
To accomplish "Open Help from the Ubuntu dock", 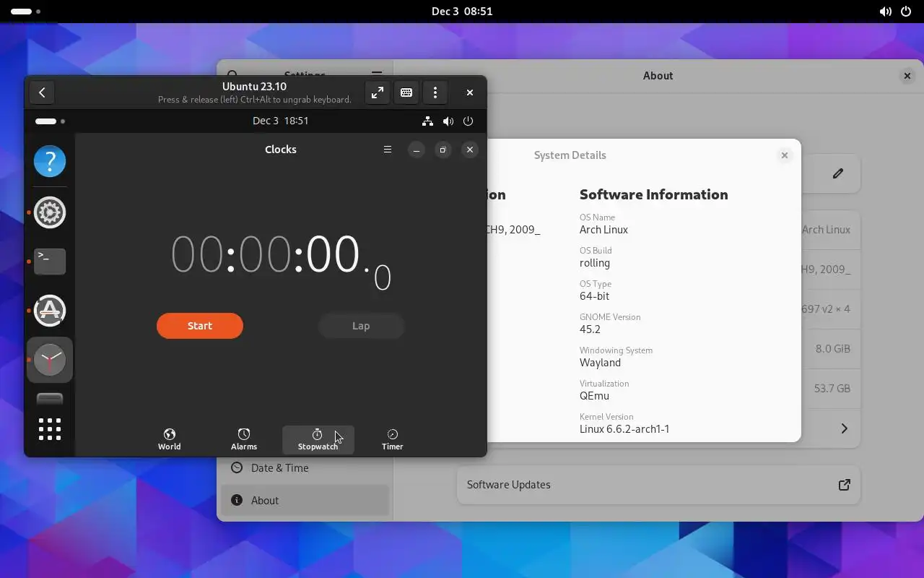I will point(50,161).
